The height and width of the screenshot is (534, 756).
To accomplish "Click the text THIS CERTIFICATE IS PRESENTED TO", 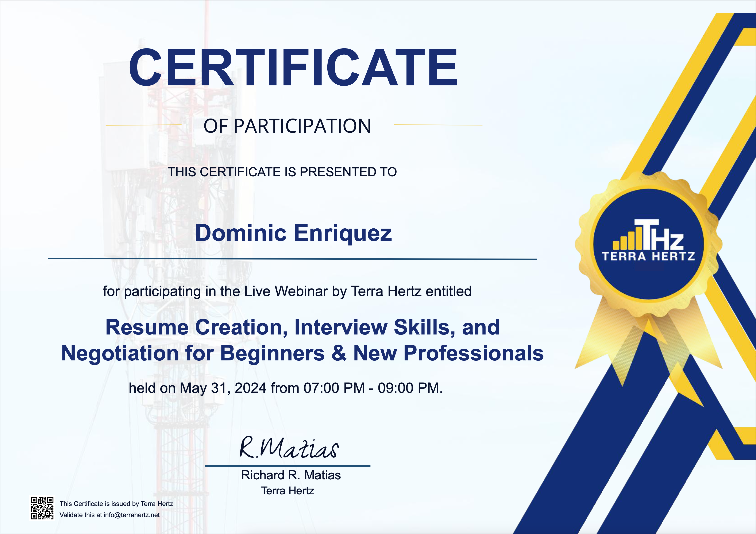I will point(282,172).
